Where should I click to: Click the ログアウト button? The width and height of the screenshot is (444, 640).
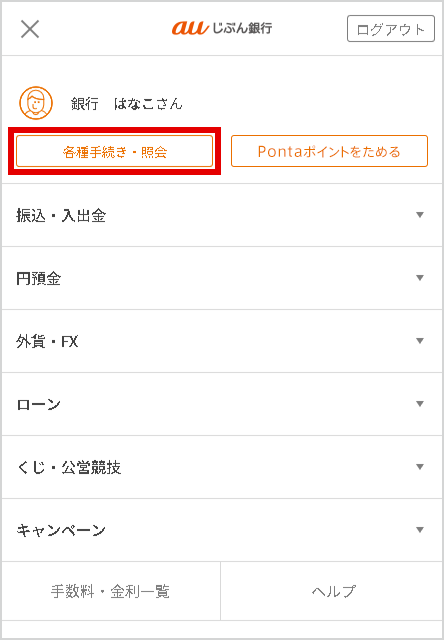pos(391,29)
